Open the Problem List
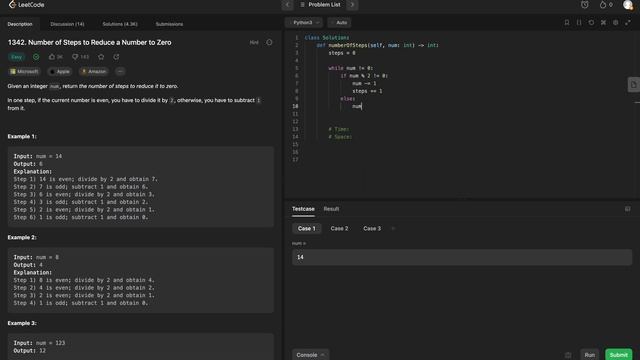The height and width of the screenshot is (360, 640). point(320,5)
